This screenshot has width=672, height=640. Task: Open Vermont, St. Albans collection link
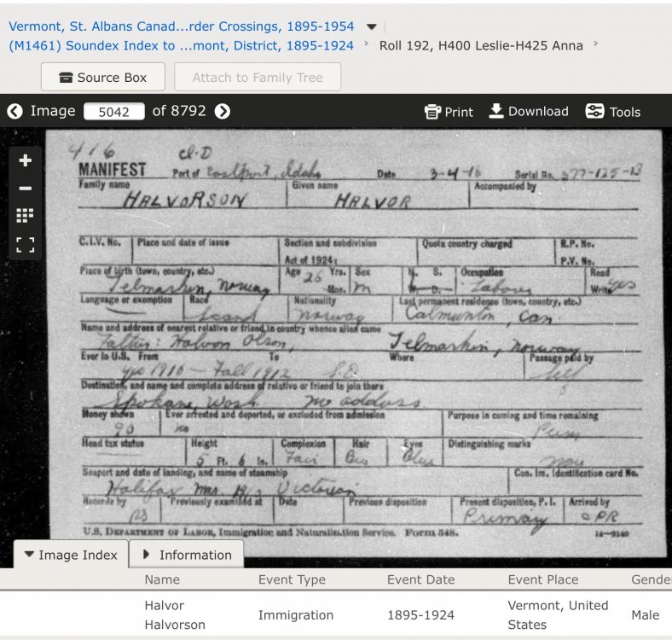pos(181,26)
